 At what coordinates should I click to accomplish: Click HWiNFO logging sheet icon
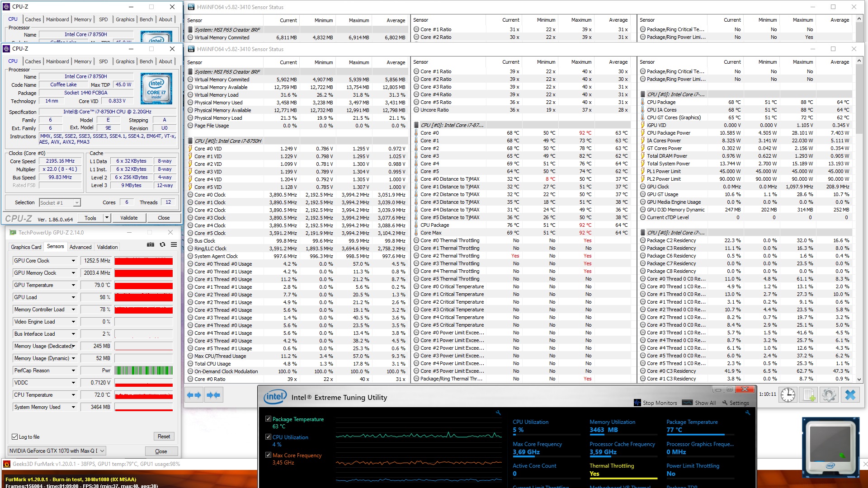[809, 395]
